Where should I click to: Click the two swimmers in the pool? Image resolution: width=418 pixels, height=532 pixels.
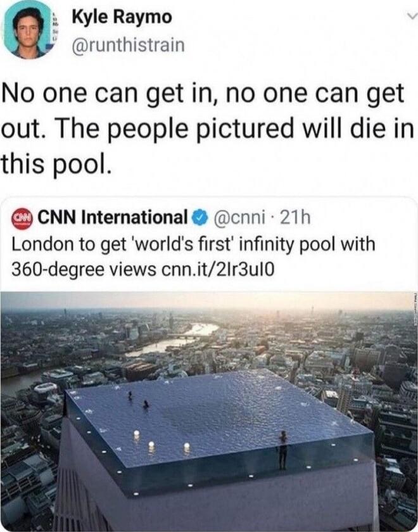tap(137, 400)
